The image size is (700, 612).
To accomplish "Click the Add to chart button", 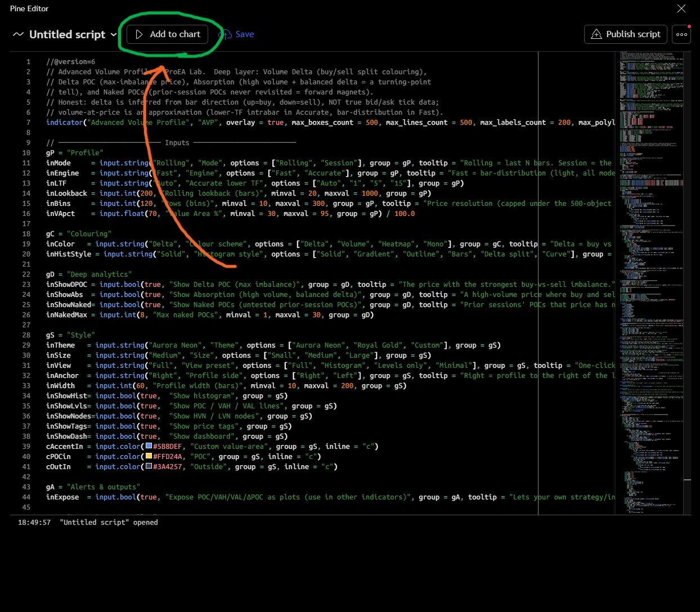I will click(167, 34).
